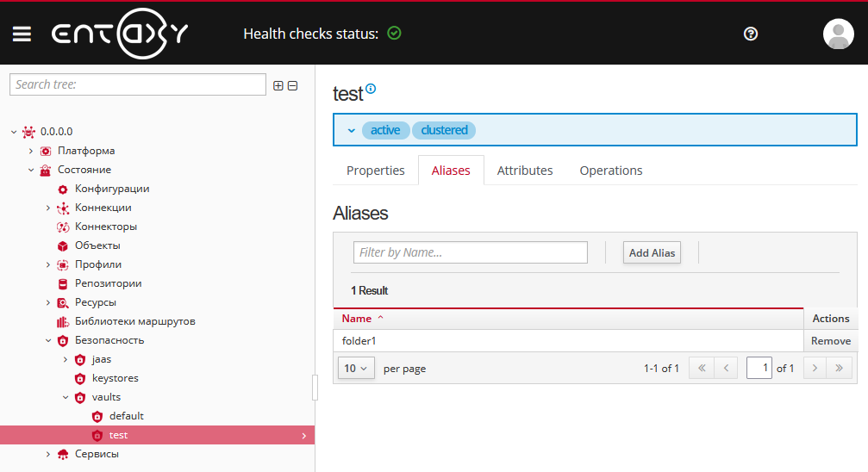Click the info icon next to test title
This screenshot has height=472, width=868.
click(x=372, y=89)
